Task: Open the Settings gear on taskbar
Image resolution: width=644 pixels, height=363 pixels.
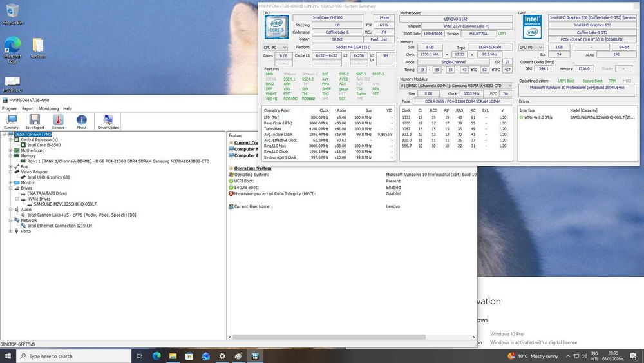Action: pos(222,356)
